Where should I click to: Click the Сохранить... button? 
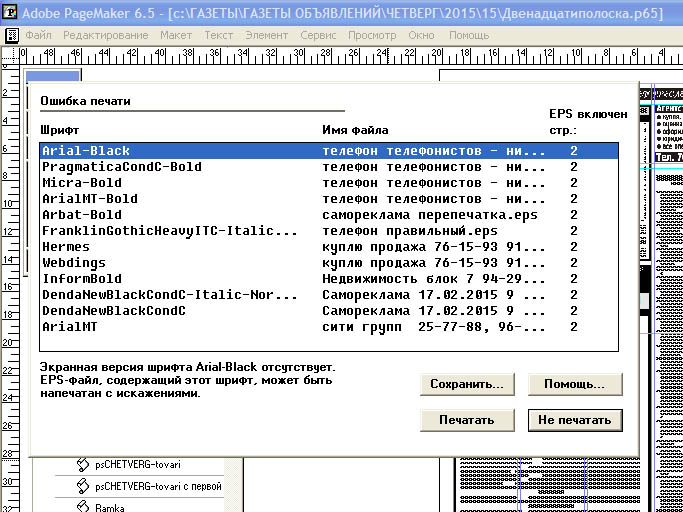[467, 384]
